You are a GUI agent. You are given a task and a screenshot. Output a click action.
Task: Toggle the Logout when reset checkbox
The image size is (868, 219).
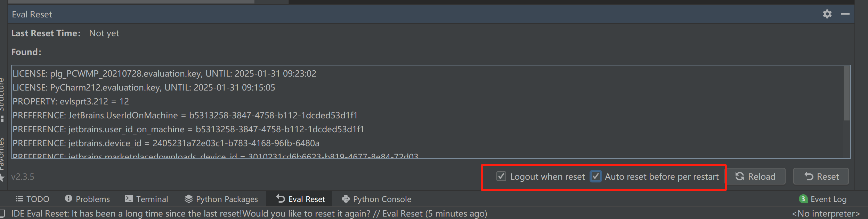coord(501,177)
